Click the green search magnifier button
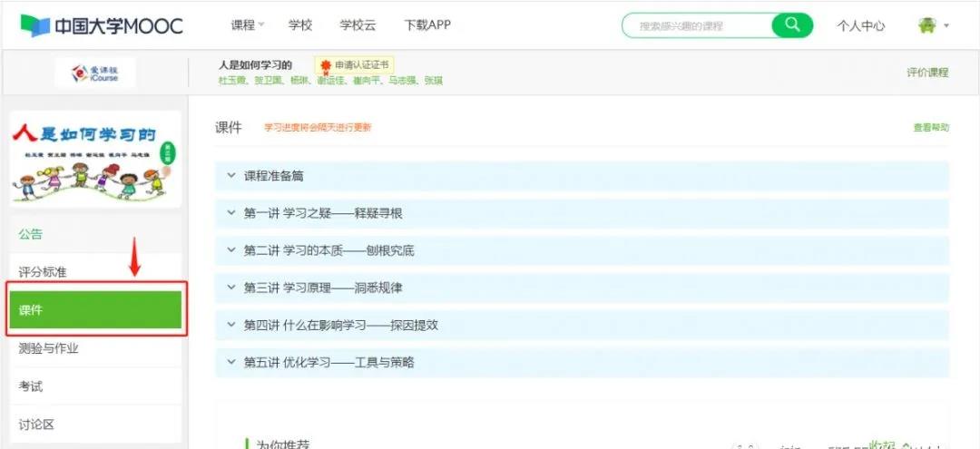Screen dimensions: 980x449 pyautogui.click(x=791, y=25)
